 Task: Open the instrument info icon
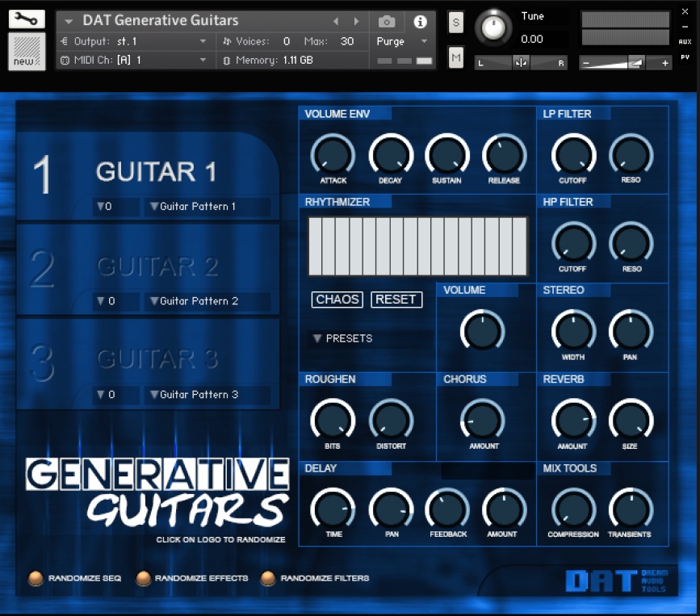pos(420,22)
